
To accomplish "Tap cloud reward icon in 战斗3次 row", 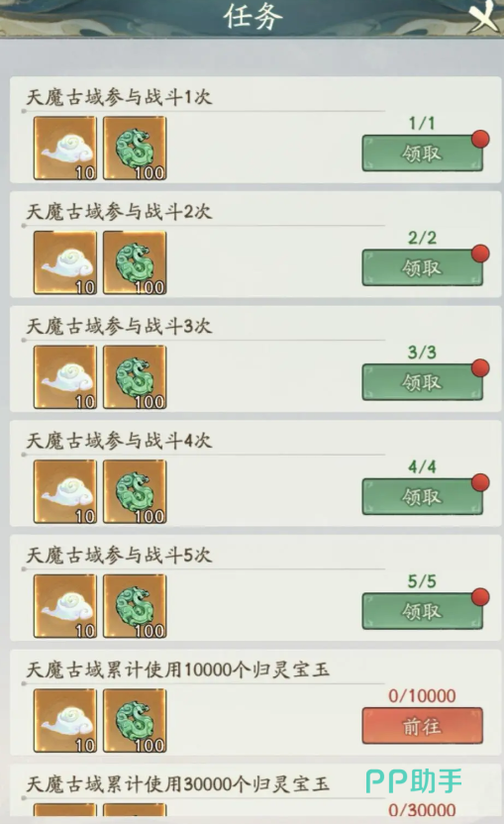I will pos(65,377).
